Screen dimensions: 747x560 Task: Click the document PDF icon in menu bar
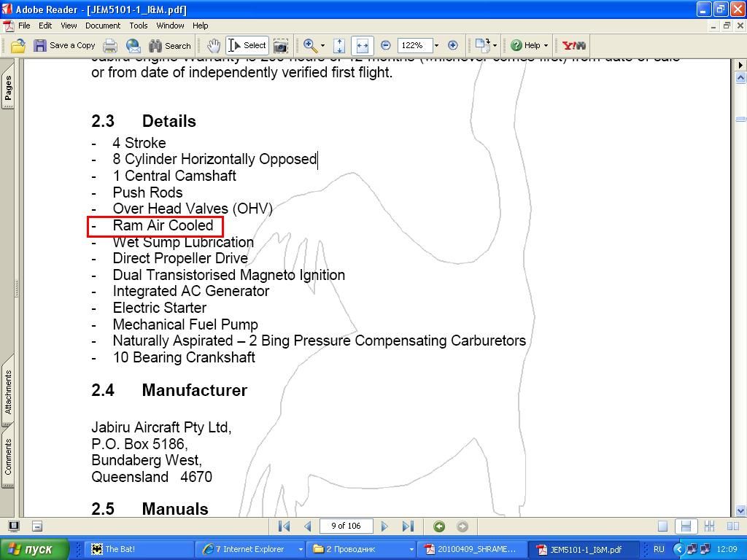pyautogui.click(x=8, y=26)
